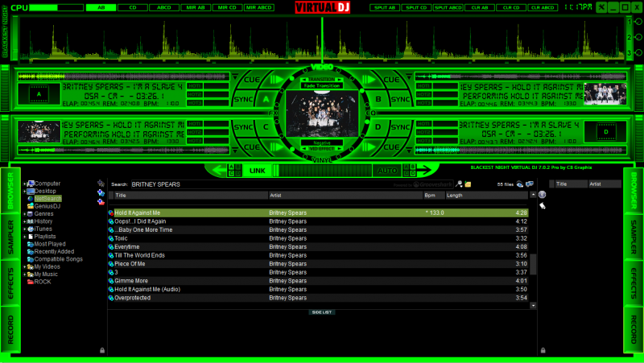This screenshot has width=644, height=363.
Task: Expand the History tree node
Action: pyautogui.click(x=25, y=221)
